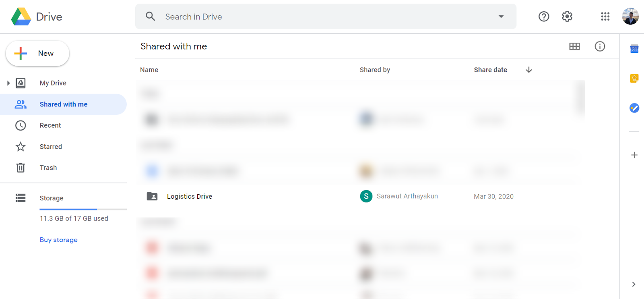Switch to the Recent section
This screenshot has width=644, height=299.
click(x=50, y=125)
